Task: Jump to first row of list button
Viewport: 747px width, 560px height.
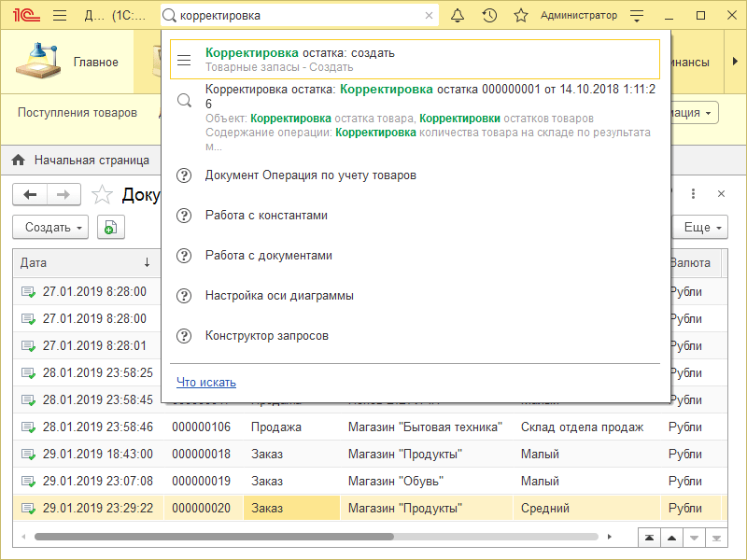Action: 649,538
